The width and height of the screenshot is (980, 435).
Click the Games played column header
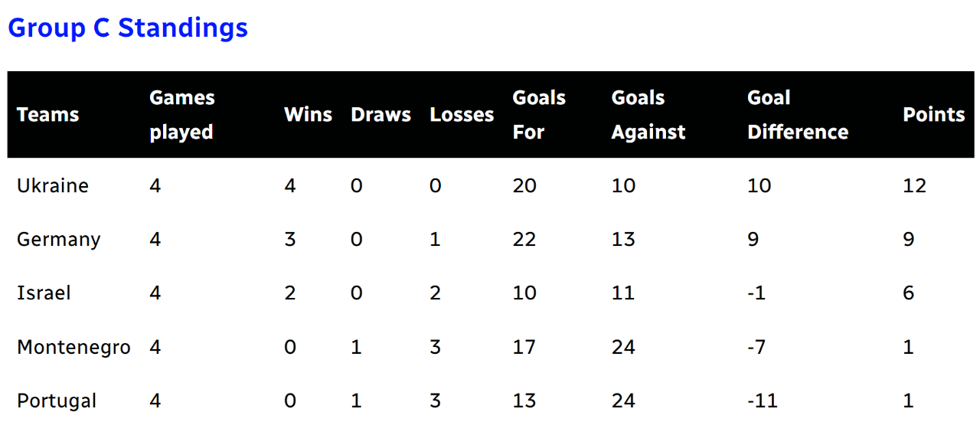click(x=182, y=115)
